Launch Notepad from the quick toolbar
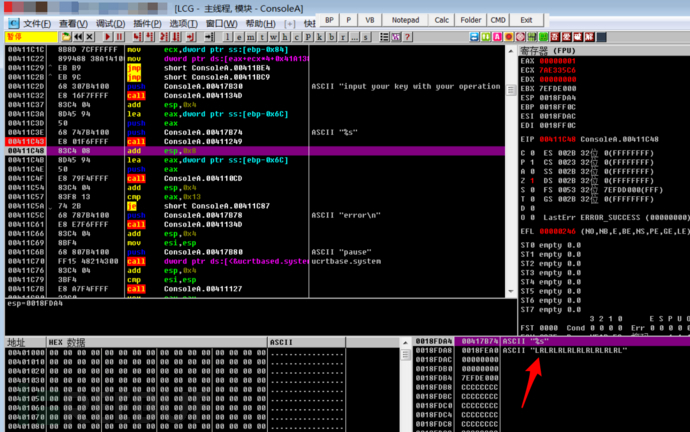Image resolution: width=690 pixels, height=432 pixels. [407, 19]
